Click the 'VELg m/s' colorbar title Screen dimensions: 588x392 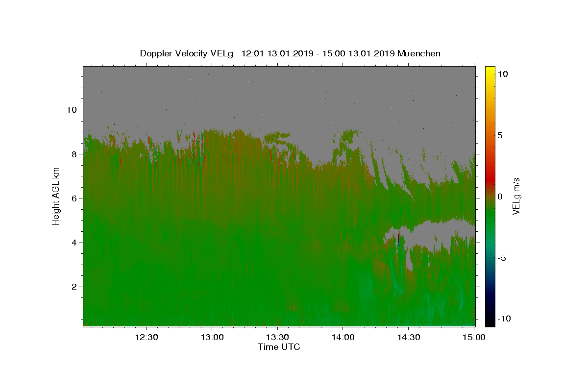[x=516, y=196]
